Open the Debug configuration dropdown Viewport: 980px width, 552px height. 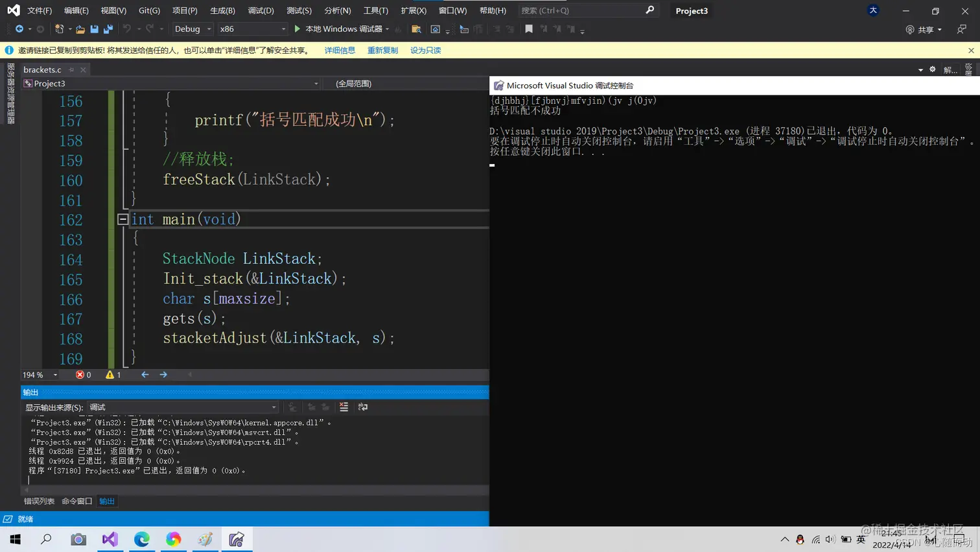pos(192,29)
